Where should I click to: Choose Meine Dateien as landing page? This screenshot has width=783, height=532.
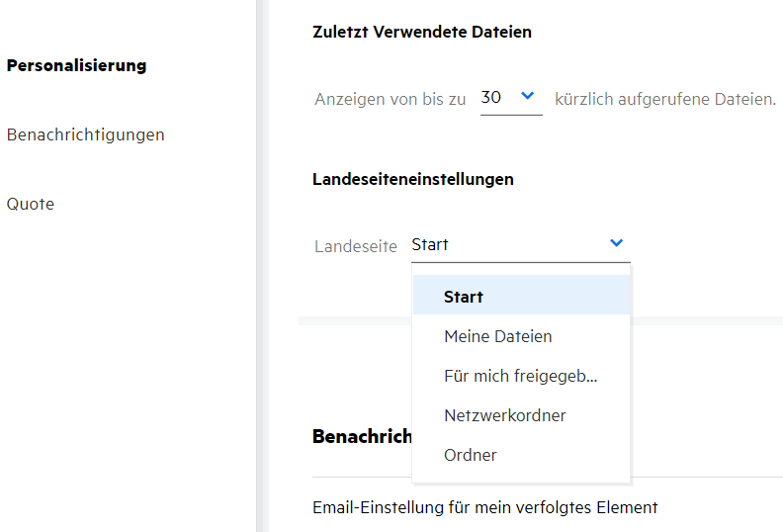click(498, 336)
